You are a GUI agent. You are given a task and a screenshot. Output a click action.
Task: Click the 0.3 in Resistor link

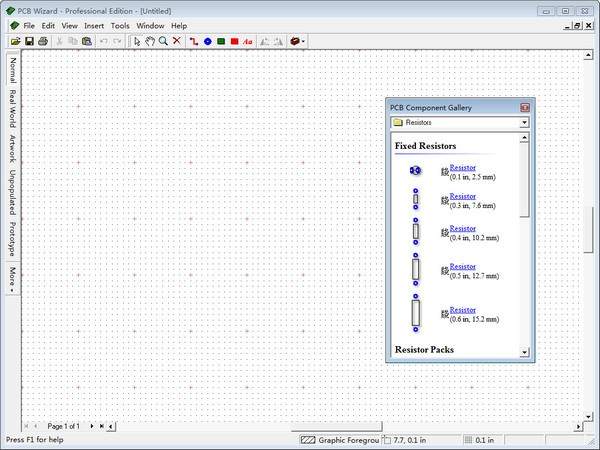click(x=463, y=196)
